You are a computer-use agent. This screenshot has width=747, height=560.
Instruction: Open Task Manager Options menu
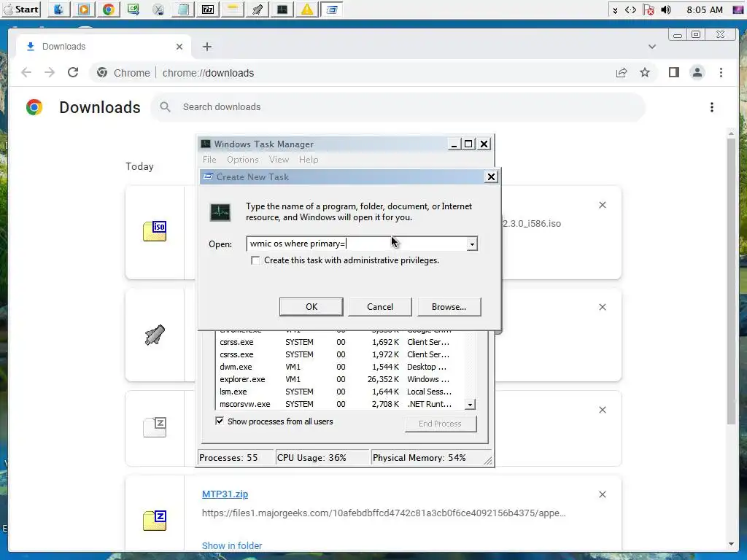point(242,160)
